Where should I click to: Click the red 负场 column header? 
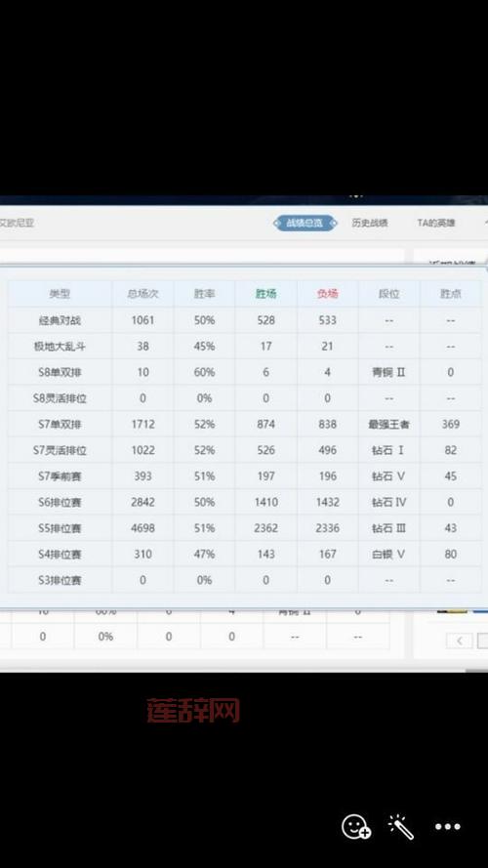[328, 294]
